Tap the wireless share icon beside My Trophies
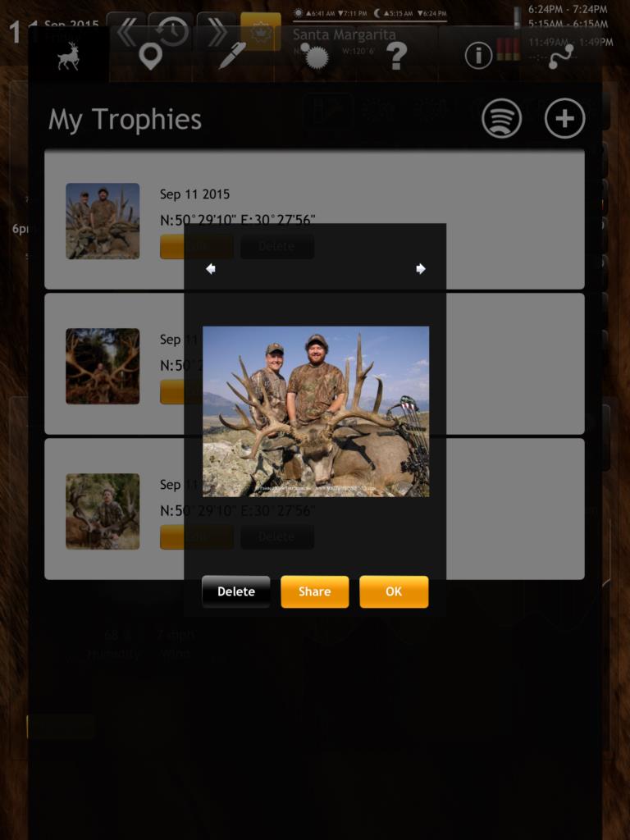The width and height of the screenshot is (630, 840). [501, 118]
